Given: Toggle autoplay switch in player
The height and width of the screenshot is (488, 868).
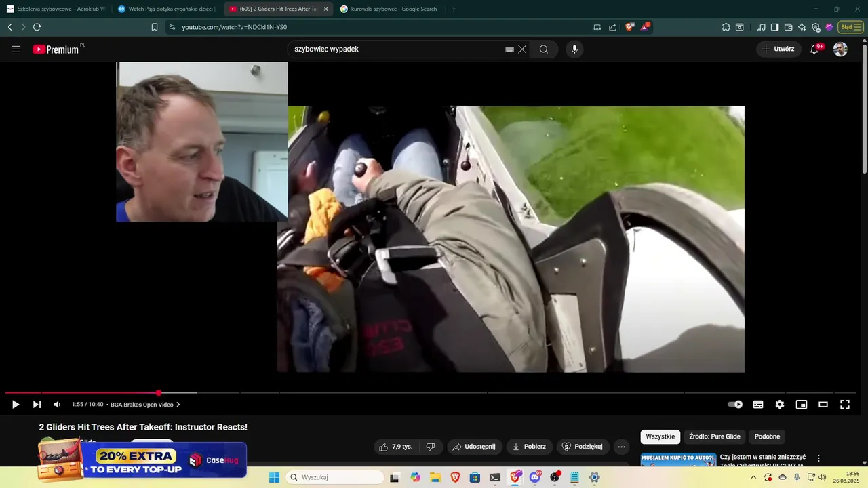Looking at the screenshot, I should coord(735,405).
